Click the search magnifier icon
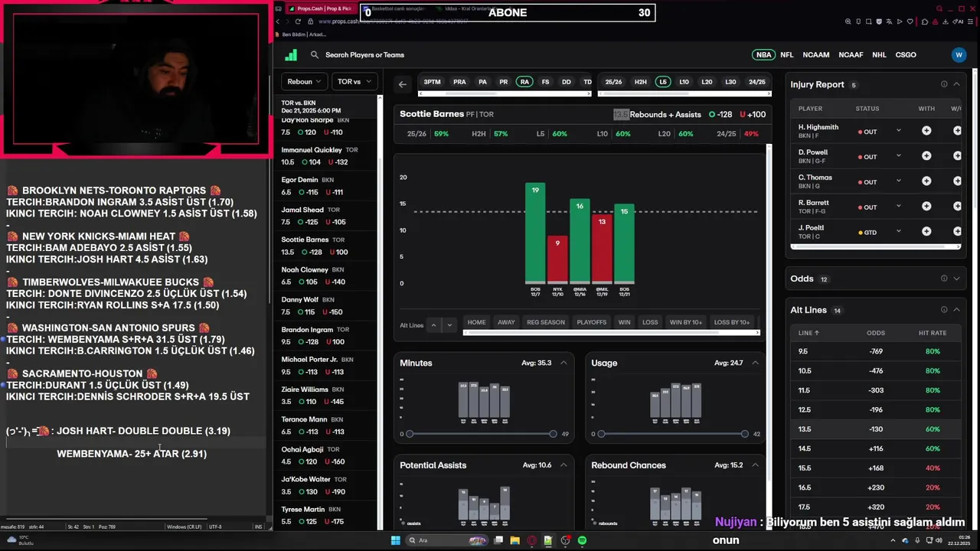 [315, 55]
